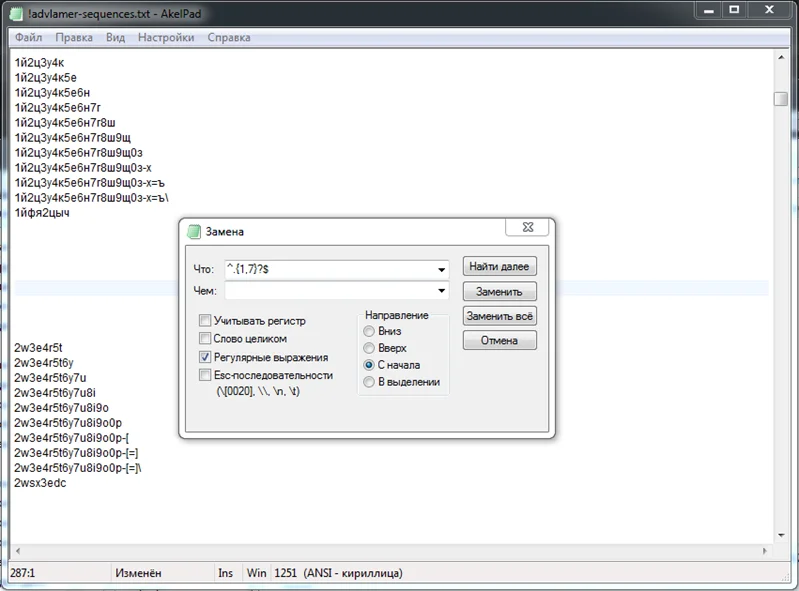Expand the Чем replacement dropdown
Screen dimensions: 799x591
(x=441, y=291)
